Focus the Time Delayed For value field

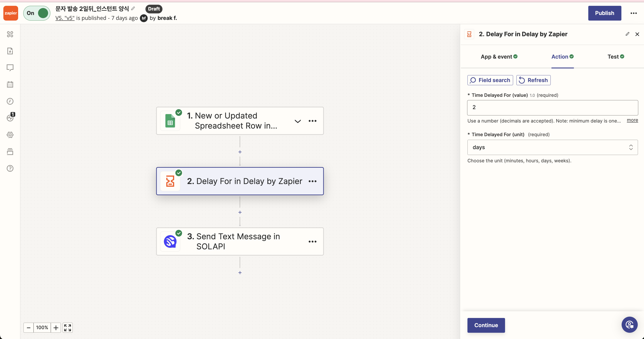click(552, 108)
